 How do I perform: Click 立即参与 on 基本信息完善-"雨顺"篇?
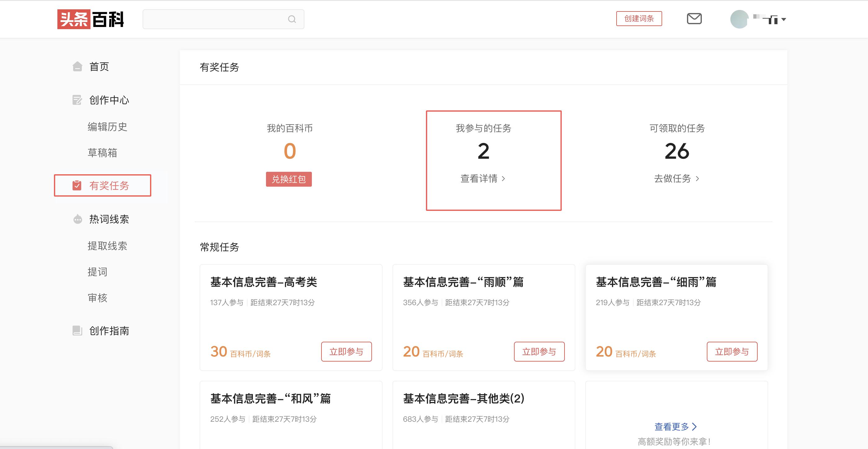coord(539,352)
